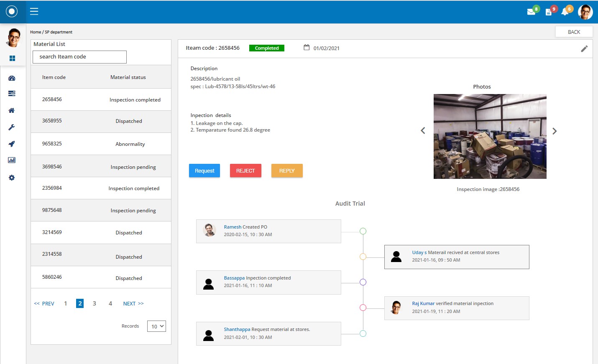Screen dimensions: 598x364
Task: Click the blue Request button
Action: 204,171
